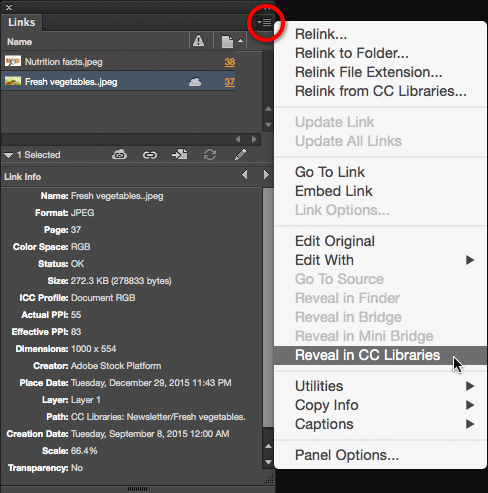Show next link in Link Info

pyautogui.click(x=266, y=175)
